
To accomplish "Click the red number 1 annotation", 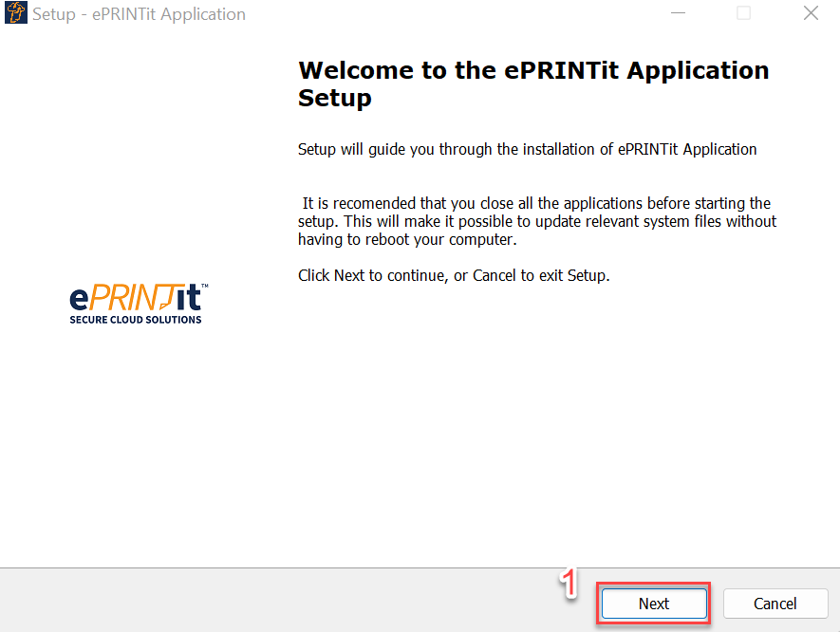I will coord(569,584).
